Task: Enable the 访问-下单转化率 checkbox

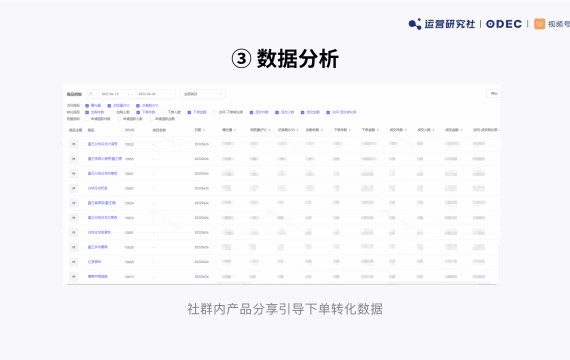Action: (x=215, y=112)
